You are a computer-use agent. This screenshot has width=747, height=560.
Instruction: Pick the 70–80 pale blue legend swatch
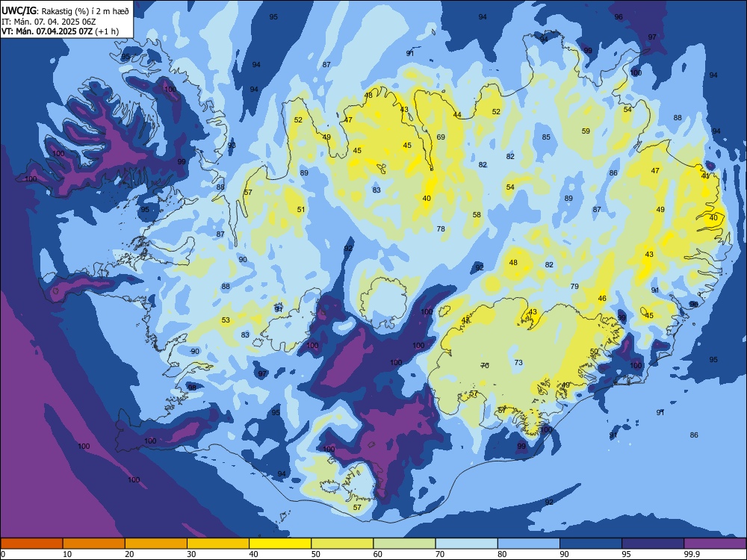(466, 544)
